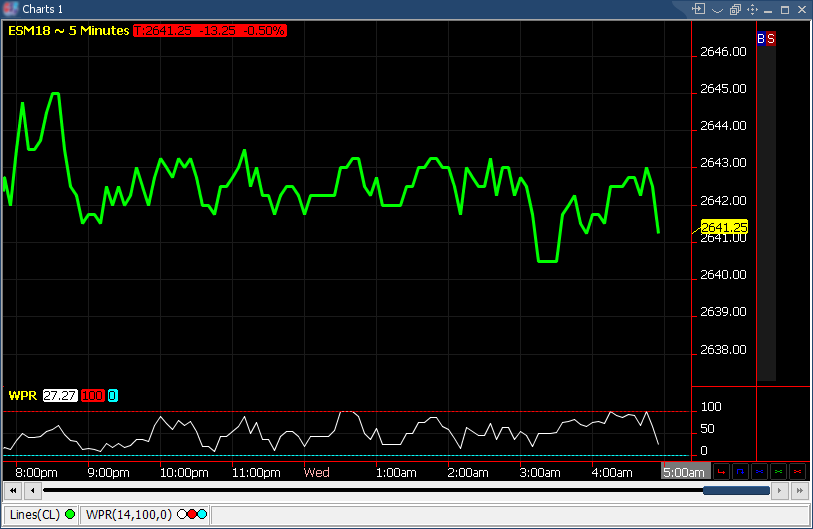Viewport: 813px width, 529px height.
Task: Click the 2639.00 price axis label
Action: coord(723,312)
